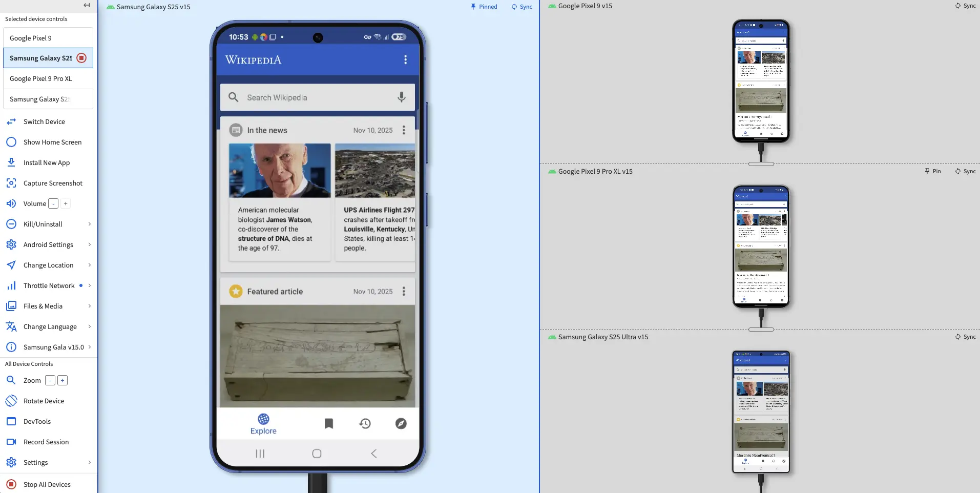This screenshot has height=493, width=980.
Task: Increase the volume with the plus button
Action: point(66,203)
